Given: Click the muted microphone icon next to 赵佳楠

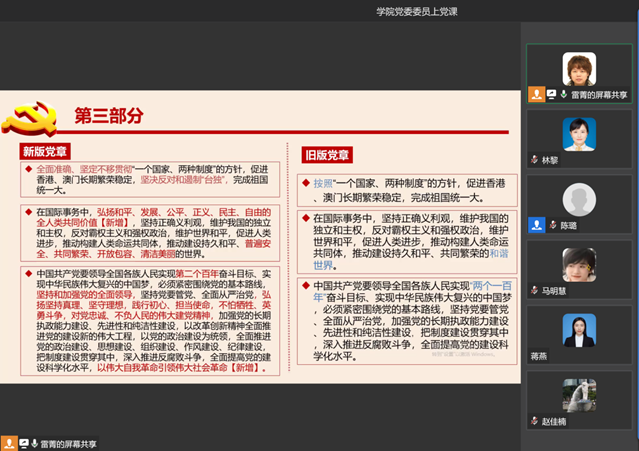Looking at the screenshot, I should point(535,421).
